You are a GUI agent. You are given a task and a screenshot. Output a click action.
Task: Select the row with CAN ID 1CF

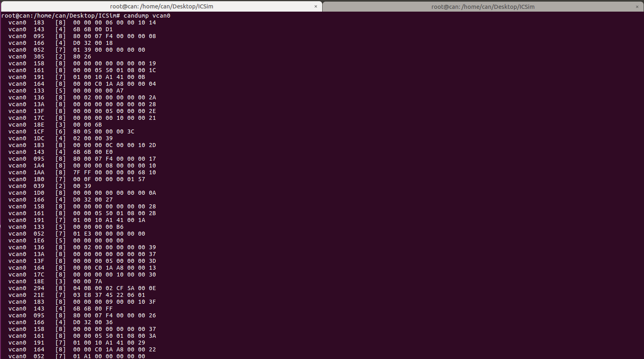tap(71, 131)
